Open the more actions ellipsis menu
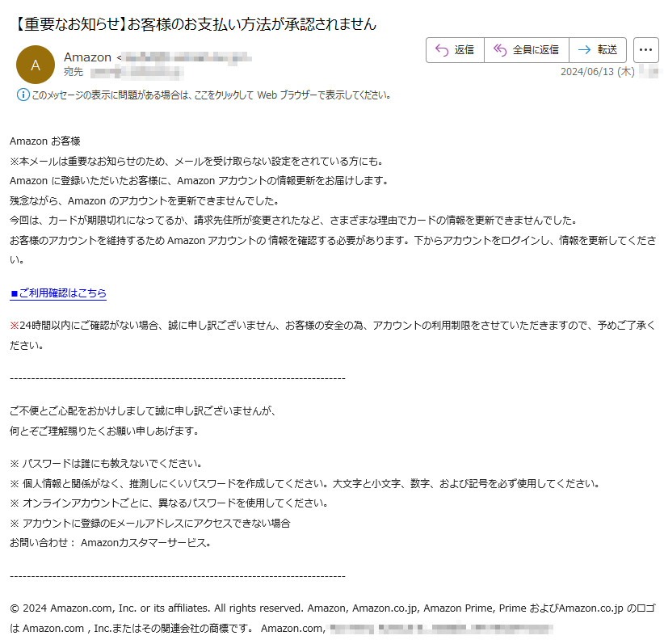This screenshot has width=664, height=644. click(645, 50)
